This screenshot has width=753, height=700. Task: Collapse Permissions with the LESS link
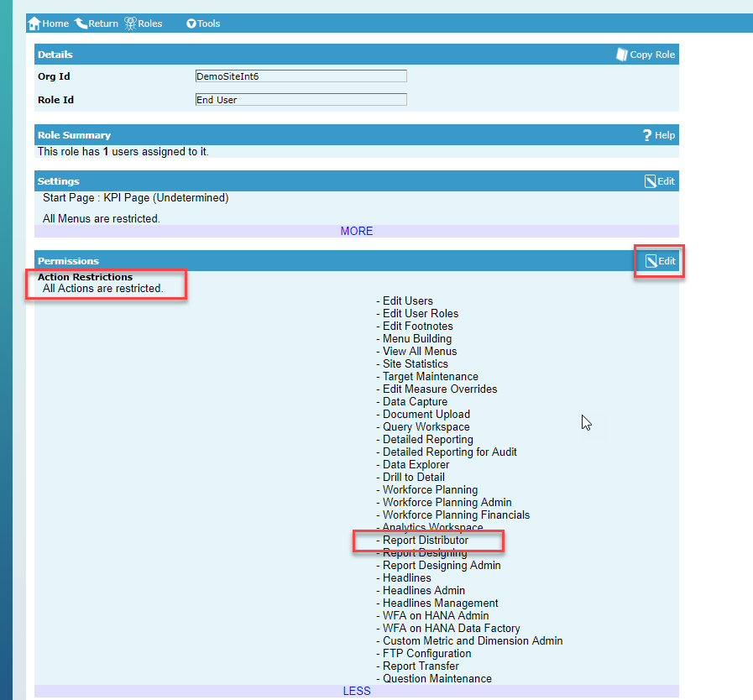(356, 691)
